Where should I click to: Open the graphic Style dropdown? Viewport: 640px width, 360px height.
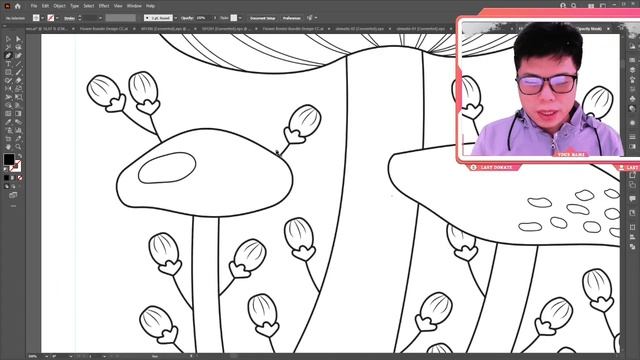point(240,18)
